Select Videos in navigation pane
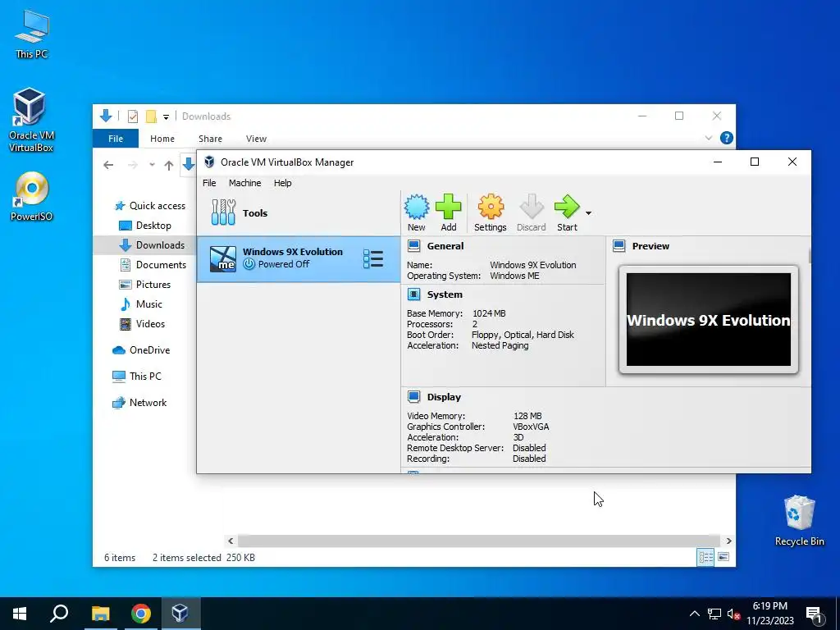This screenshot has width=840, height=630. (142, 324)
